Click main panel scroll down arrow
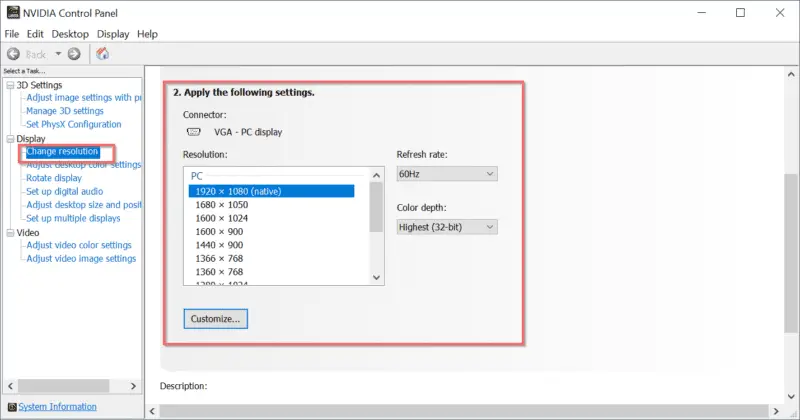 [791, 397]
